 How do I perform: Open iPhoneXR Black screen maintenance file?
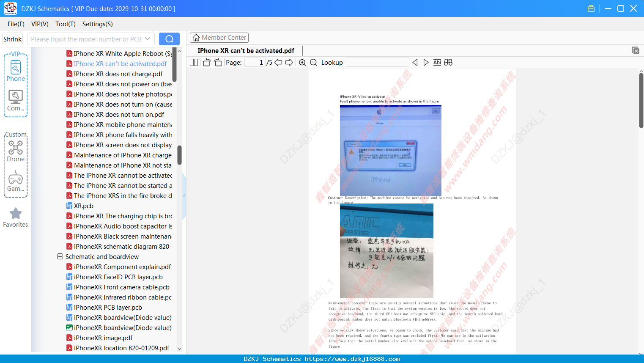pos(119,236)
